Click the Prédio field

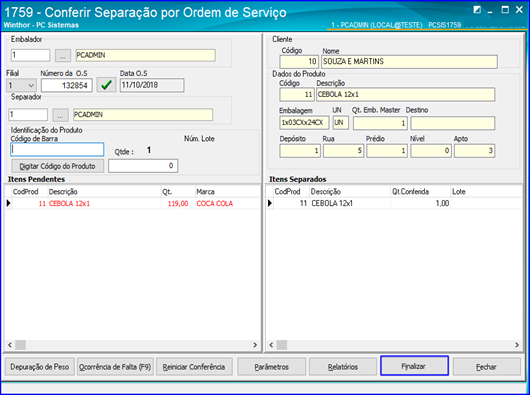(x=387, y=151)
